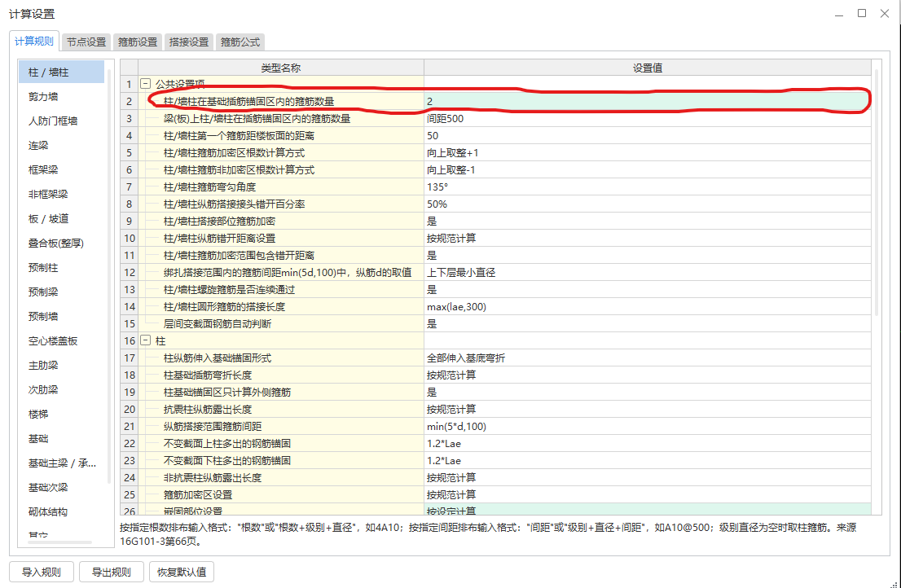
Task: Collapse the 柱 group in row 16
Action: pyautogui.click(x=145, y=340)
